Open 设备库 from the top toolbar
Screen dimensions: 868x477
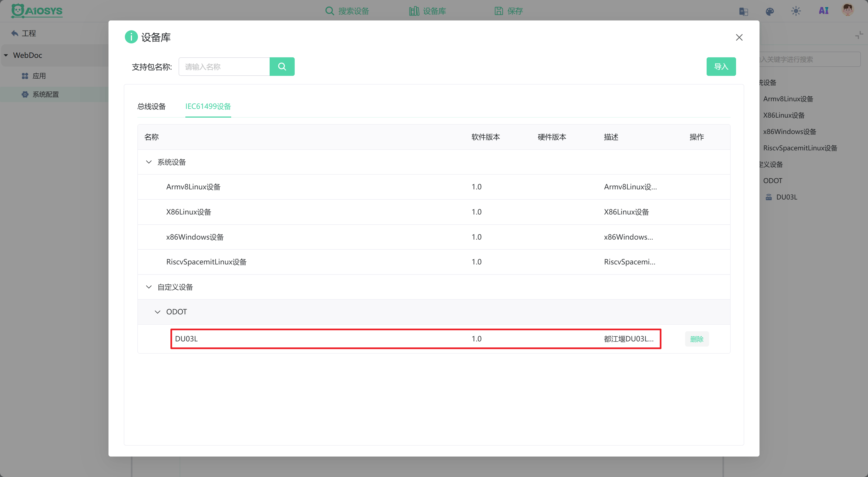[428, 11]
